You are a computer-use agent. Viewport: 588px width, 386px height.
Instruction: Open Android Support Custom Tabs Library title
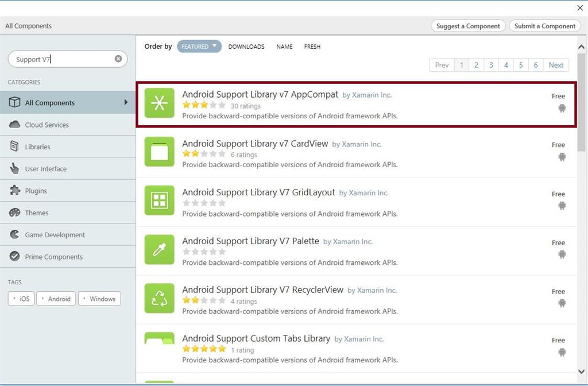pyautogui.click(x=256, y=339)
